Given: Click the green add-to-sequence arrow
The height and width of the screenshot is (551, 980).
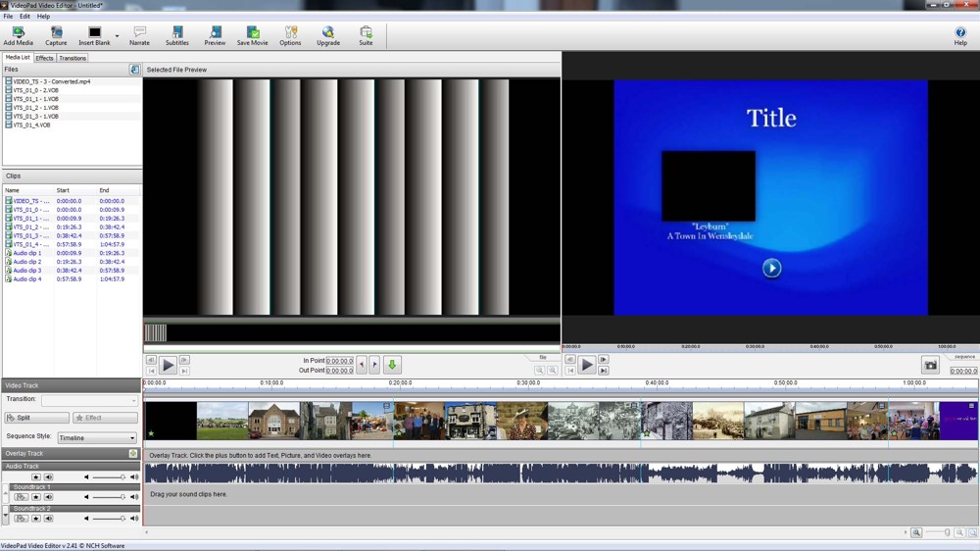Looking at the screenshot, I should [x=392, y=365].
